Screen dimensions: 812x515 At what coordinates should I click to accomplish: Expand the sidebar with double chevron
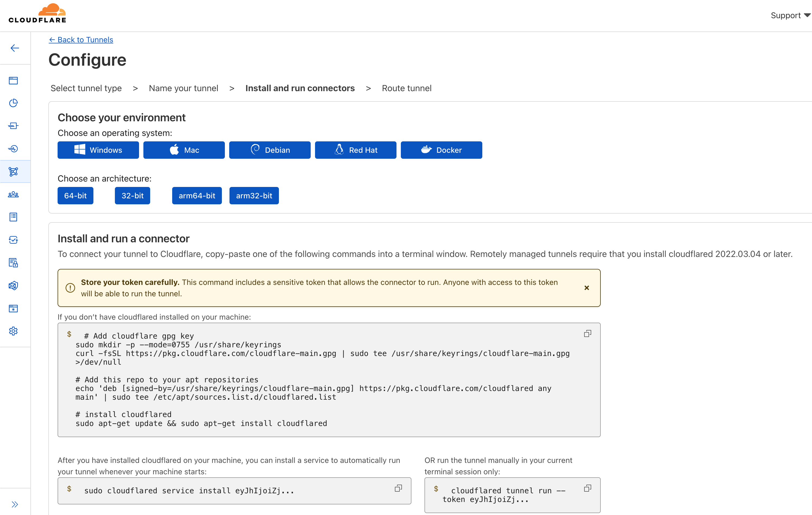coord(14,504)
